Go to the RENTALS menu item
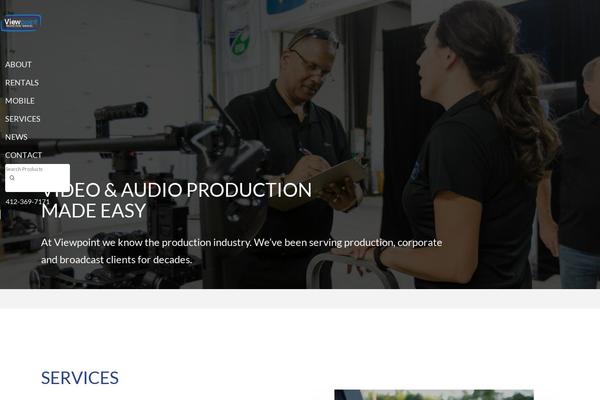 pyautogui.click(x=22, y=83)
